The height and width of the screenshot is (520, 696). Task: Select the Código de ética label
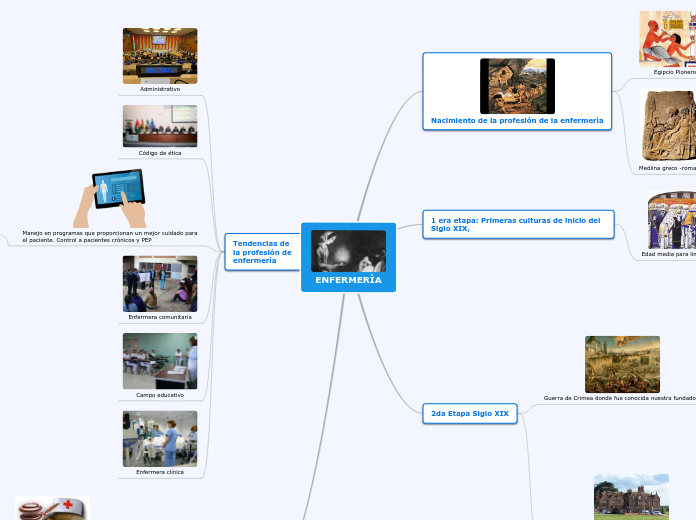coord(160,153)
